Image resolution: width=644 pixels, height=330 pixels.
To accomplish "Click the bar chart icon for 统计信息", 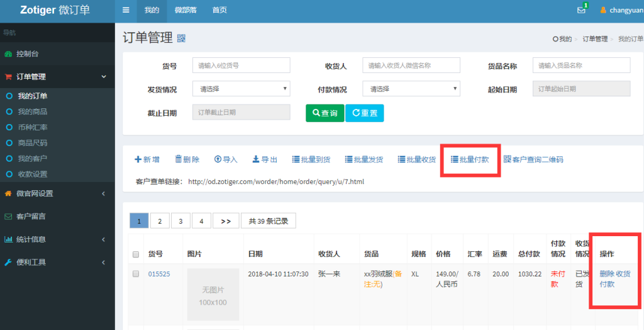I will 8,239.
